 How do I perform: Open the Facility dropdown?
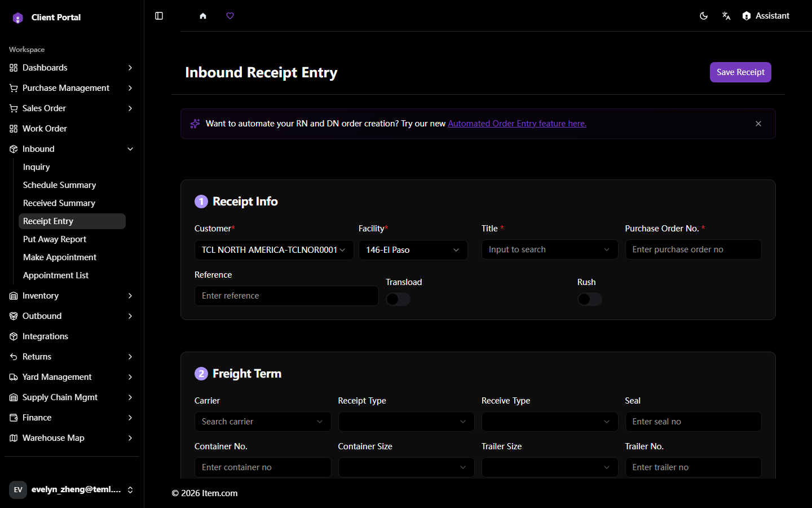(x=413, y=250)
